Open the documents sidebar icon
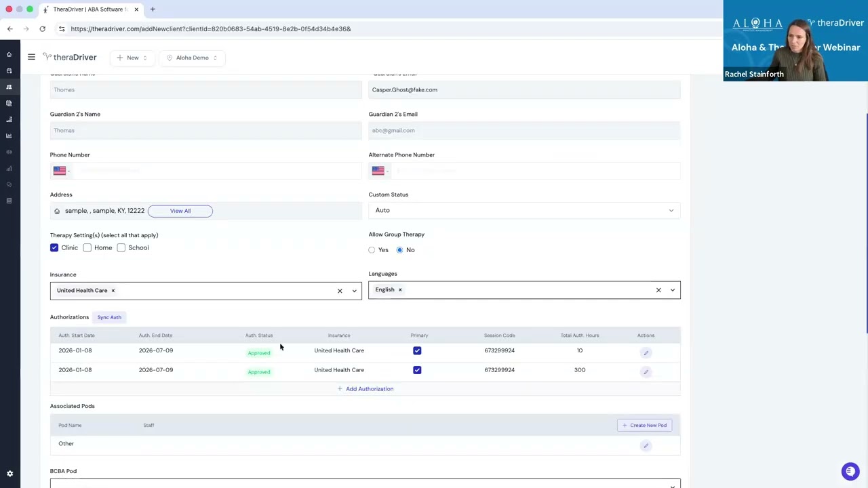Image resolution: width=868 pixels, height=488 pixels. [x=9, y=103]
